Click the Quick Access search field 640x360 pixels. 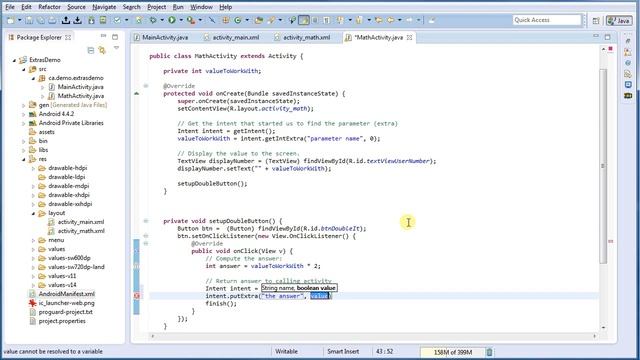(547, 20)
